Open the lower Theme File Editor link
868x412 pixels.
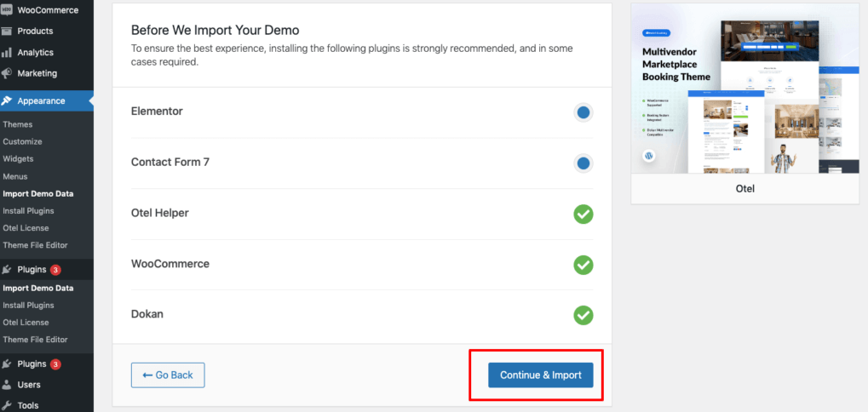[36, 340]
